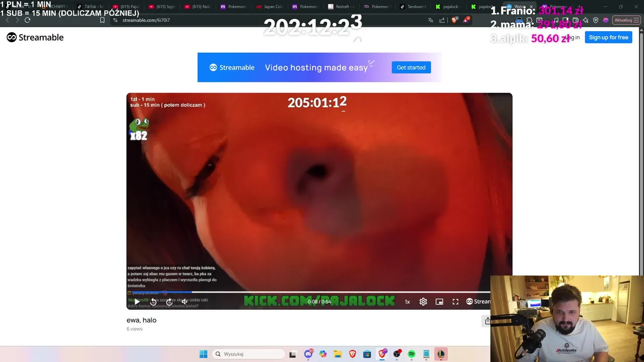
Task: Click the Streamable logo in the page header
Action: pos(35,37)
